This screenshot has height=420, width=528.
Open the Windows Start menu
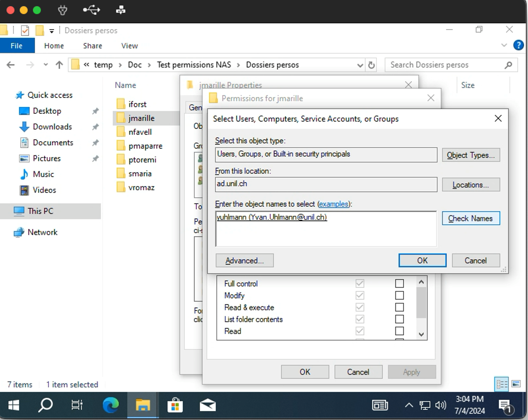pyautogui.click(x=14, y=406)
